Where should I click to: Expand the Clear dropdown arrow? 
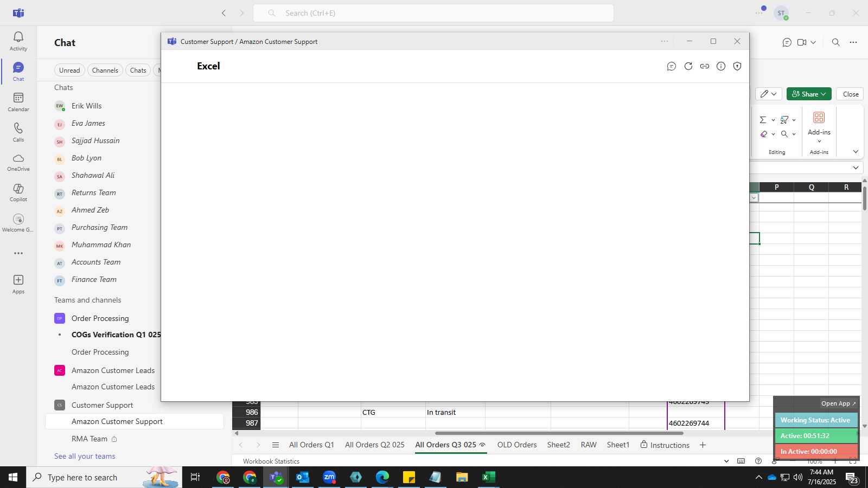click(773, 134)
